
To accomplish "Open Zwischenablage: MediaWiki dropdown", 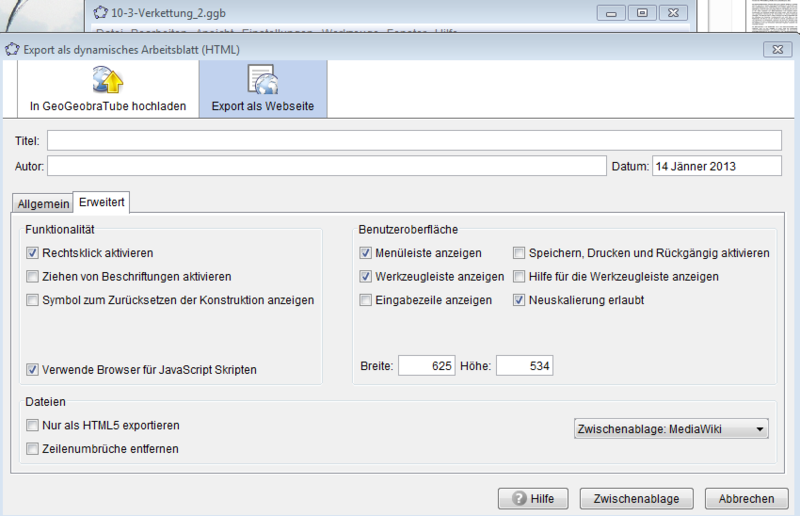I will (x=671, y=429).
